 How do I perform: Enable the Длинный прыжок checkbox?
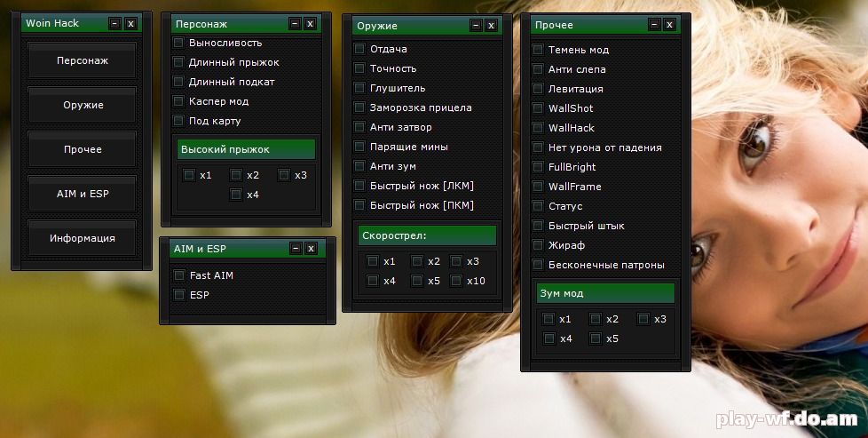(178, 62)
